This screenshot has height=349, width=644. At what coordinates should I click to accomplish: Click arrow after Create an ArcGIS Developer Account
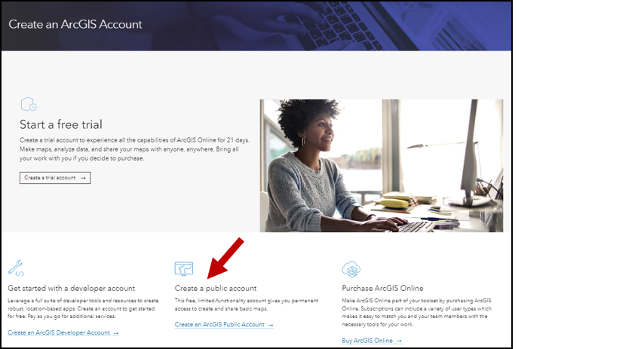click(x=116, y=333)
